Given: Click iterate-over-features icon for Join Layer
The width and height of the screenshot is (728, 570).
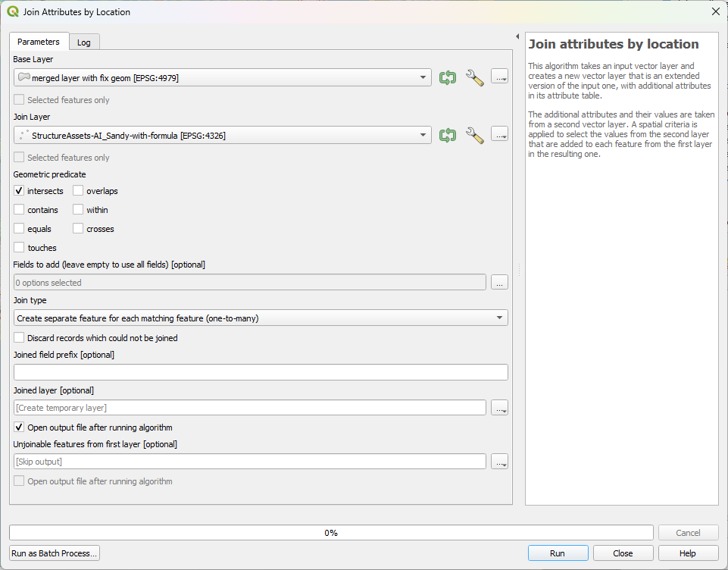Looking at the screenshot, I should point(448,135).
